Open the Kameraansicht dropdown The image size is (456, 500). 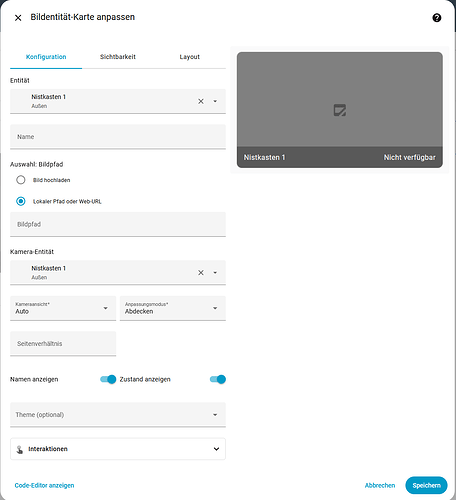tap(63, 308)
